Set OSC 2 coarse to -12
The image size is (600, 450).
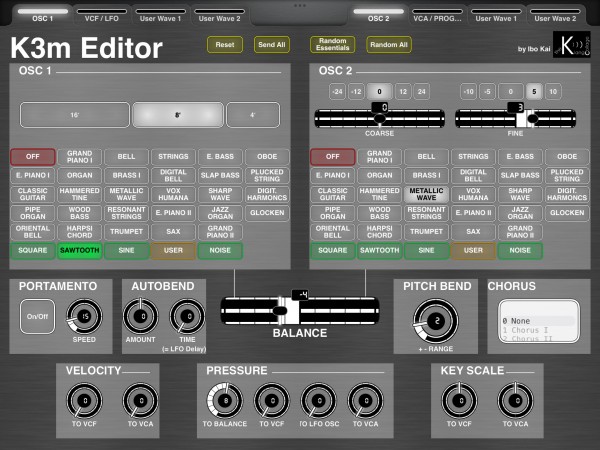point(356,92)
